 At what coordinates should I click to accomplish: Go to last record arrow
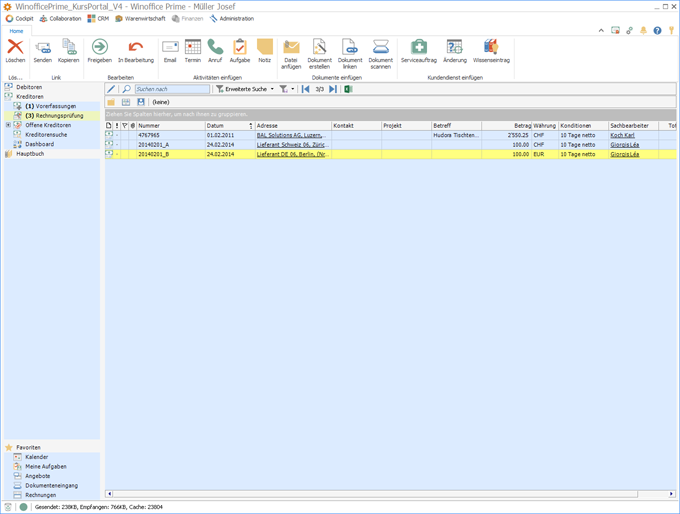pos(333,89)
